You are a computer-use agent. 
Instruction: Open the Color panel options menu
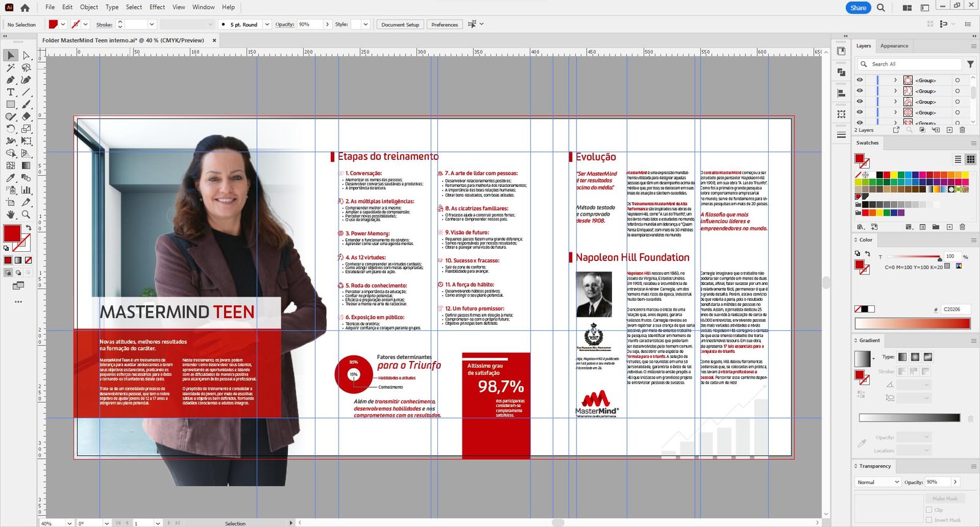[973, 240]
